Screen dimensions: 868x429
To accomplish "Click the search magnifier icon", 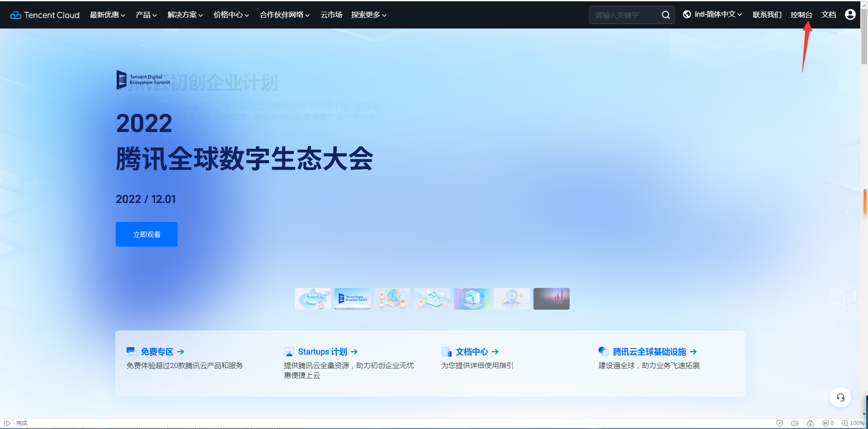I will 665,15.
